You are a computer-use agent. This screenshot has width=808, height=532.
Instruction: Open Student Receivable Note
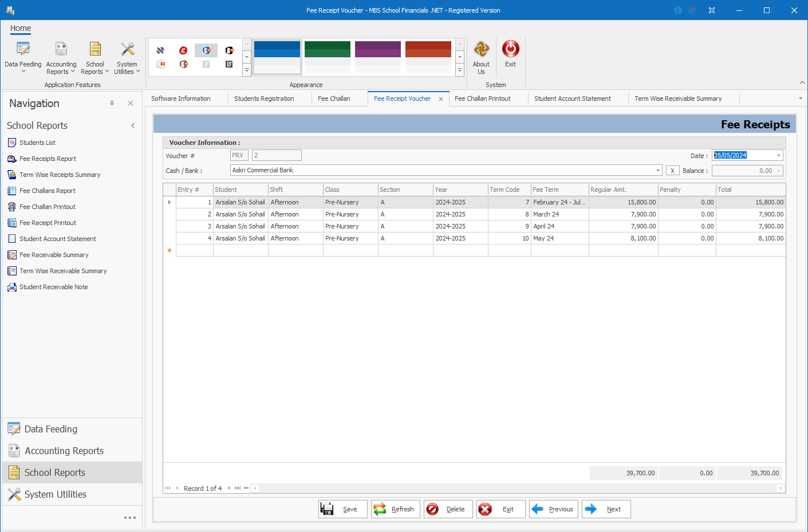click(53, 287)
